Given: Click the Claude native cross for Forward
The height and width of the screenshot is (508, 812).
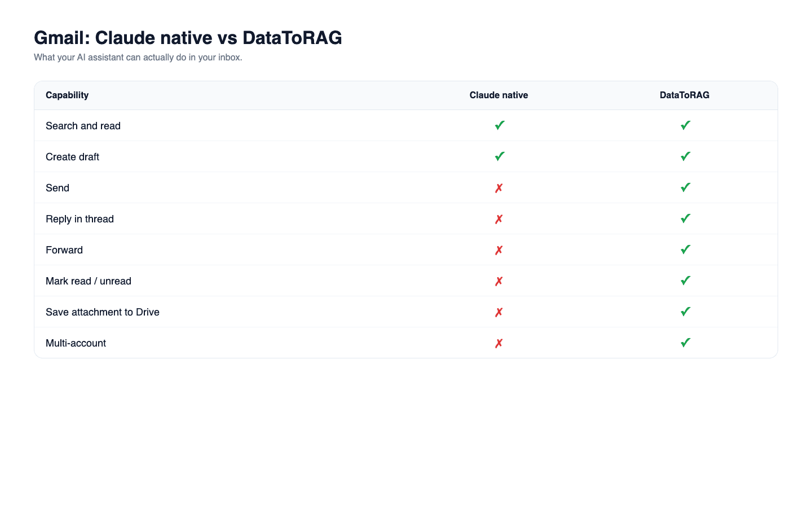Looking at the screenshot, I should tap(499, 250).
